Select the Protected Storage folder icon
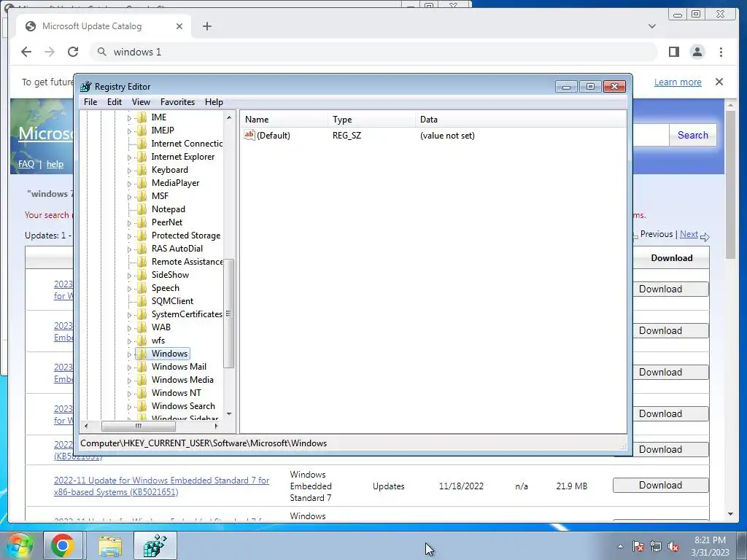The height and width of the screenshot is (560, 747). click(x=142, y=236)
